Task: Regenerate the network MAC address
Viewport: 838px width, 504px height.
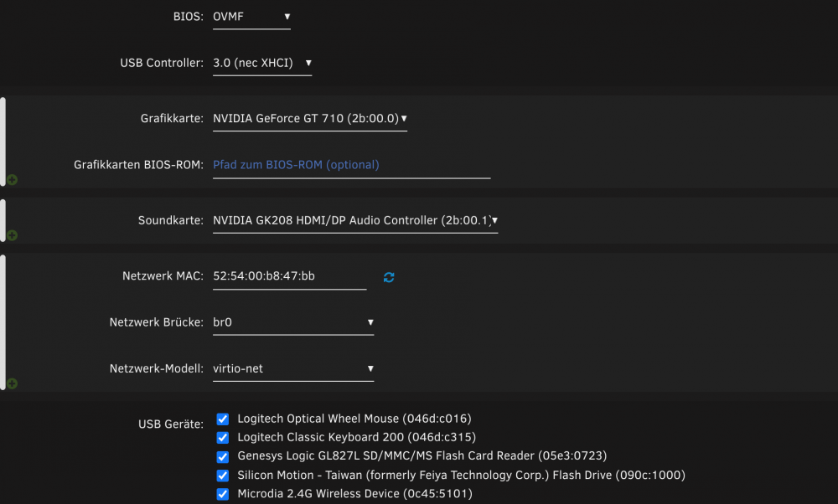Action: (389, 277)
